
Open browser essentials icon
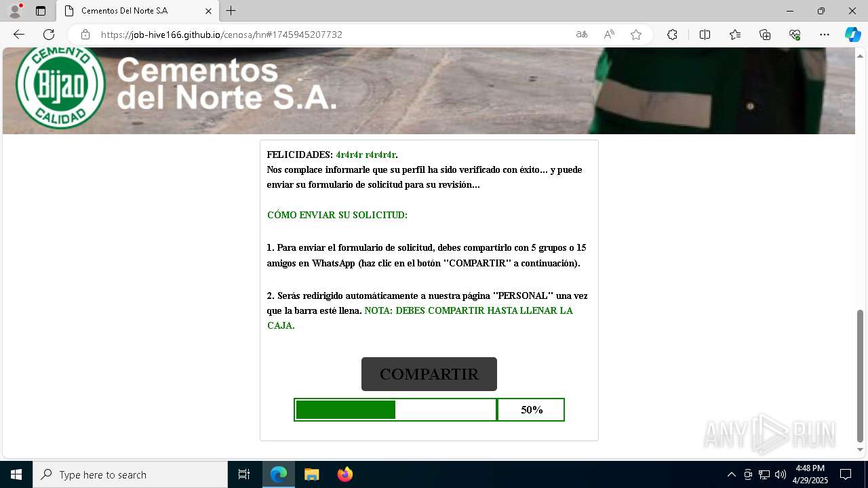(795, 35)
